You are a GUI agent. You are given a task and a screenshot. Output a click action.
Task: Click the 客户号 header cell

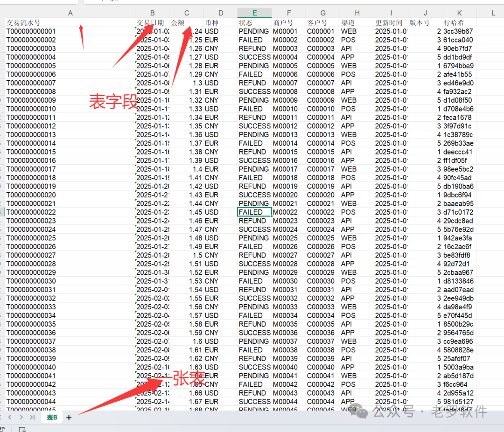tap(323, 22)
